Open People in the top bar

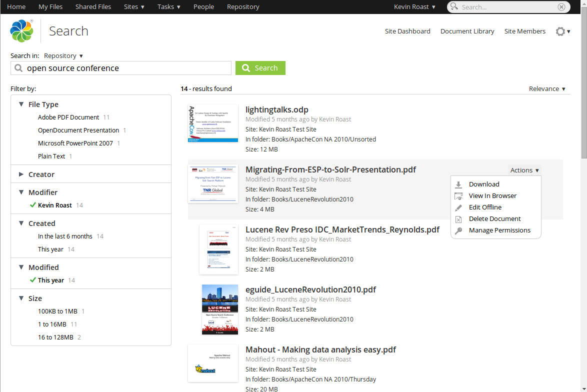203,6
